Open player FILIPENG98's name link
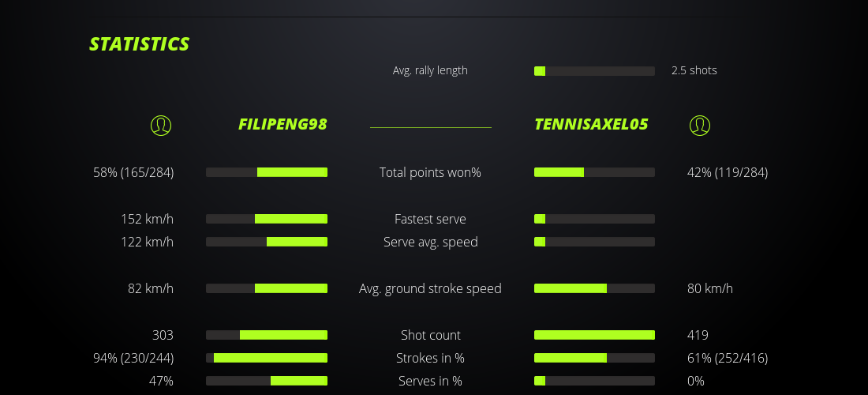868x395 pixels. pos(282,124)
